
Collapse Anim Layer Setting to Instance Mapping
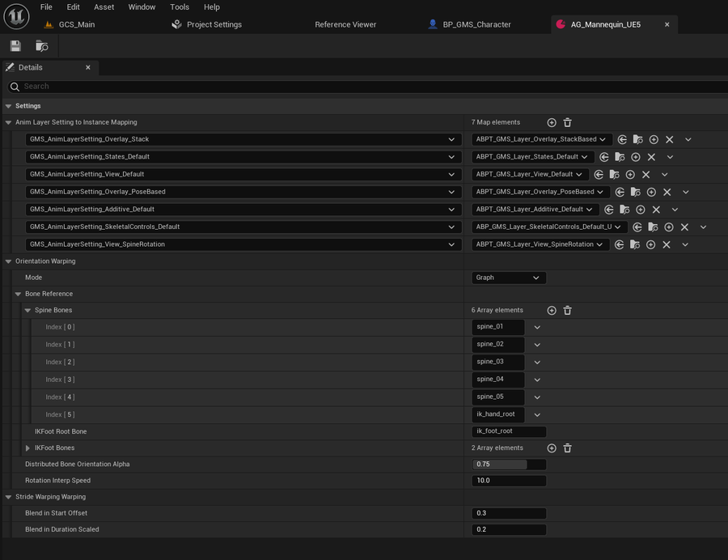8,122
